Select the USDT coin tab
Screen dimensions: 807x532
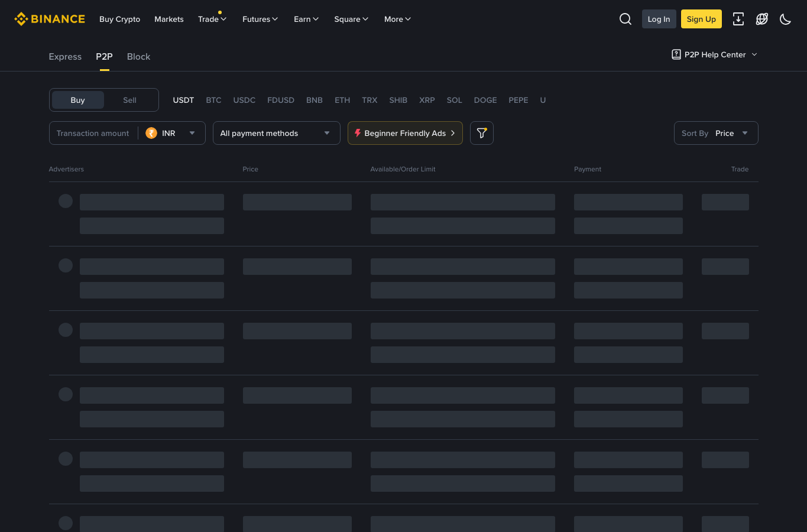[x=183, y=100]
